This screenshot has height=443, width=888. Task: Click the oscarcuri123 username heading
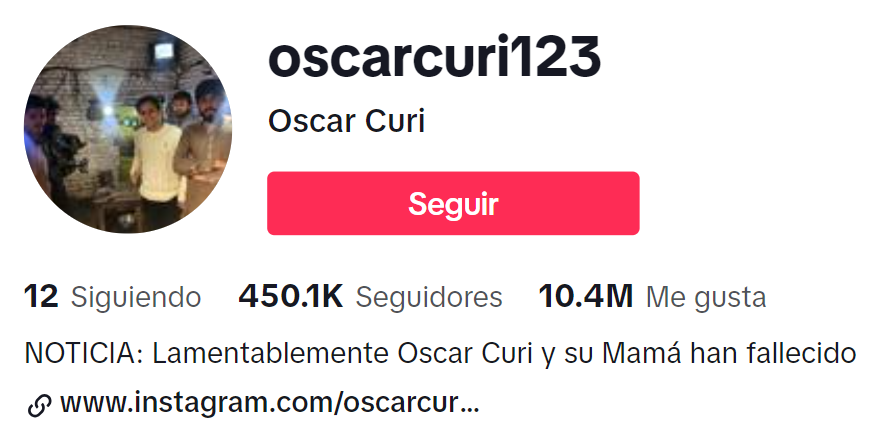[x=434, y=58]
